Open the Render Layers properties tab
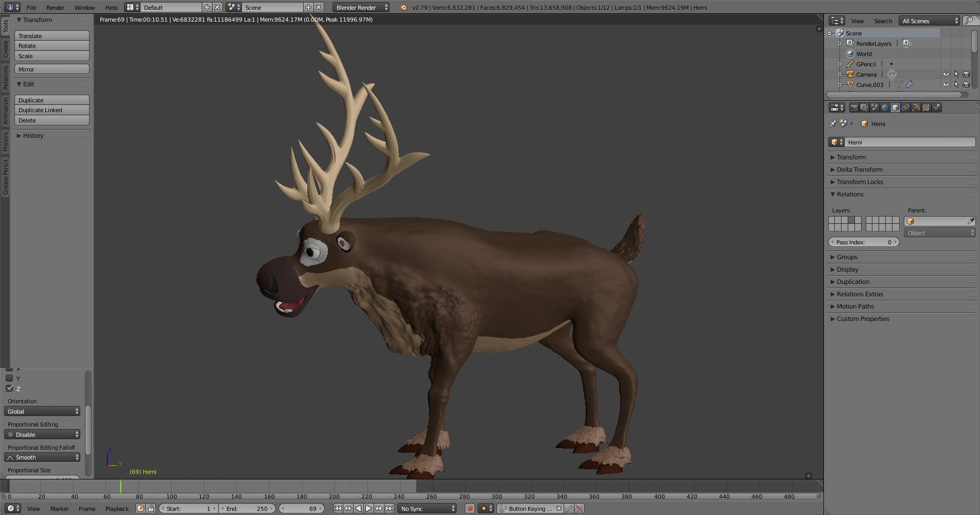The height and width of the screenshot is (515, 980). click(x=864, y=108)
